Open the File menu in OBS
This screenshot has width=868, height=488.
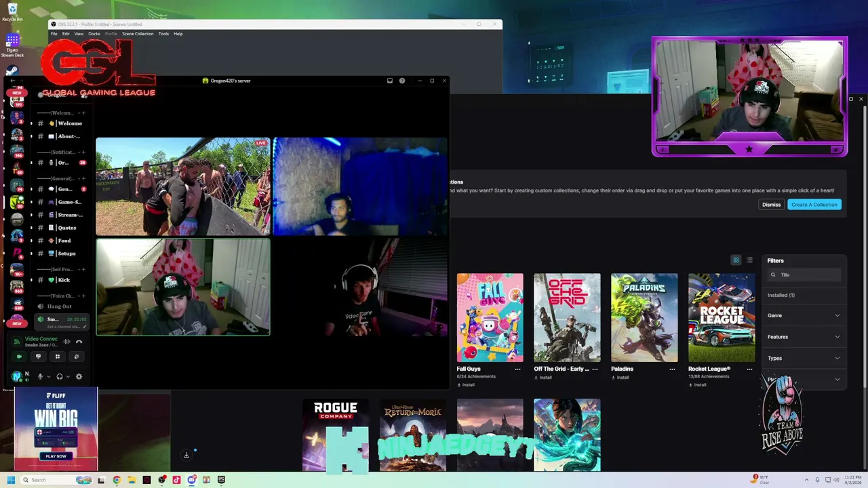pyautogui.click(x=54, y=34)
